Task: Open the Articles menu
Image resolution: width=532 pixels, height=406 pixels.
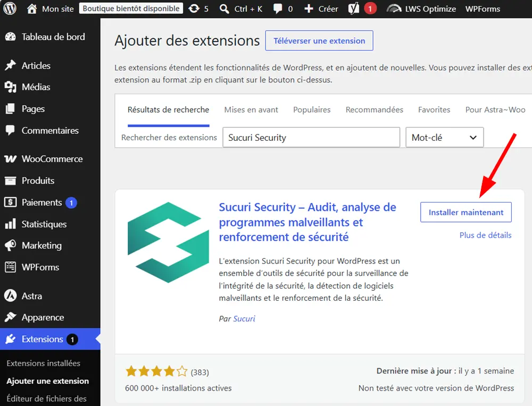Action: pos(36,65)
